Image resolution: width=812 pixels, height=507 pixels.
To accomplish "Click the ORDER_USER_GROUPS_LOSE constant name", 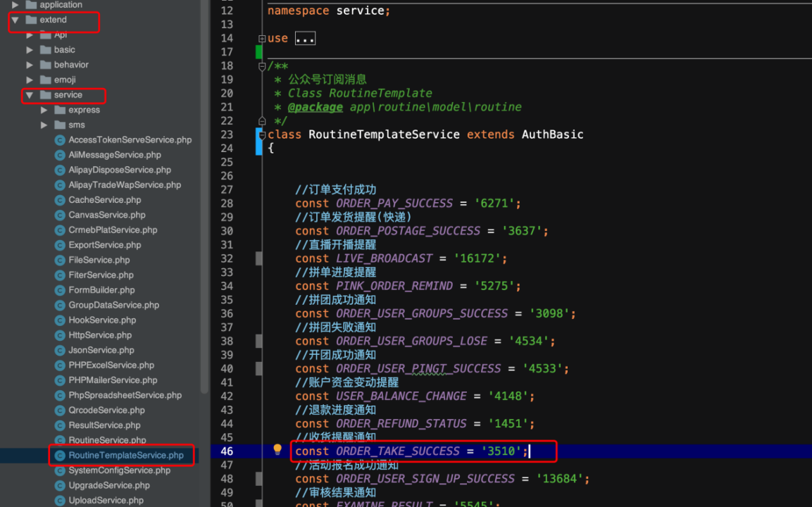I will [x=412, y=342].
